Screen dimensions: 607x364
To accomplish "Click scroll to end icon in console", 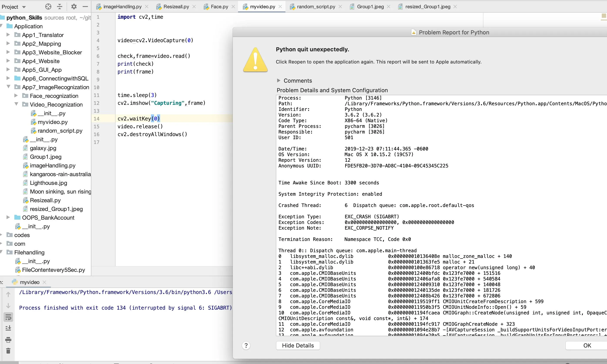I will (x=8, y=328).
